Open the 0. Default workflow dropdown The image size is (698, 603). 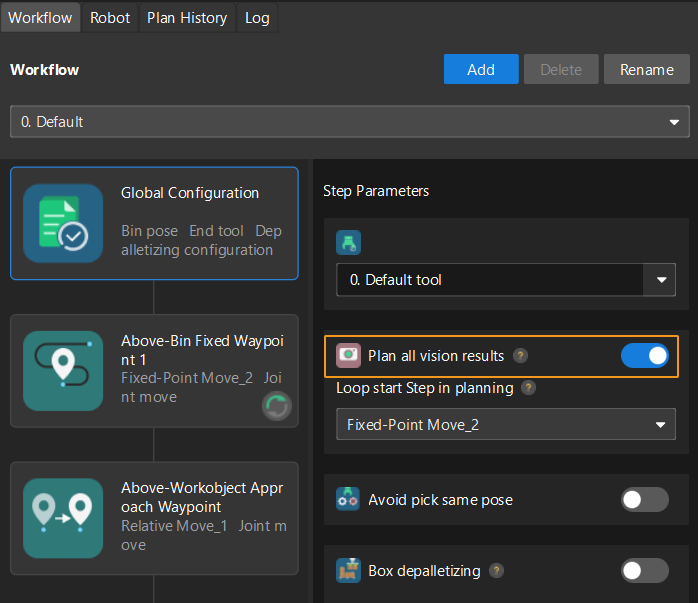click(349, 122)
